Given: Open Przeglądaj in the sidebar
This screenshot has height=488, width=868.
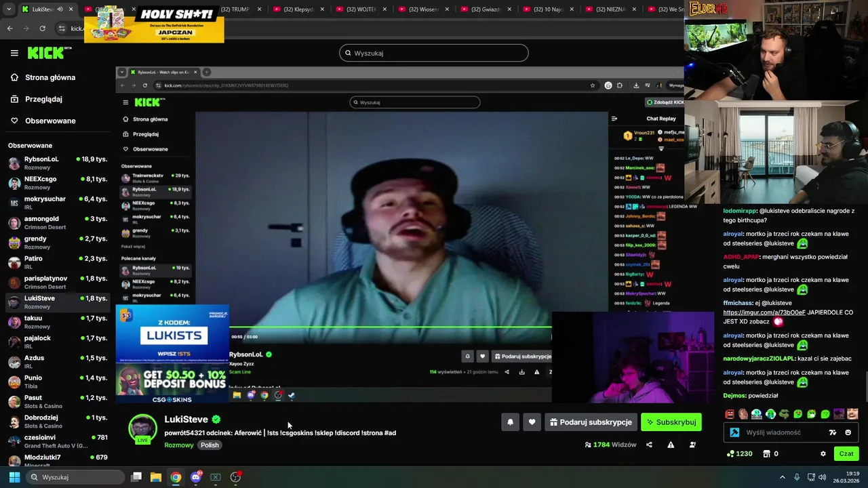Looking at the screenshot, I should [x=43, y=99].
